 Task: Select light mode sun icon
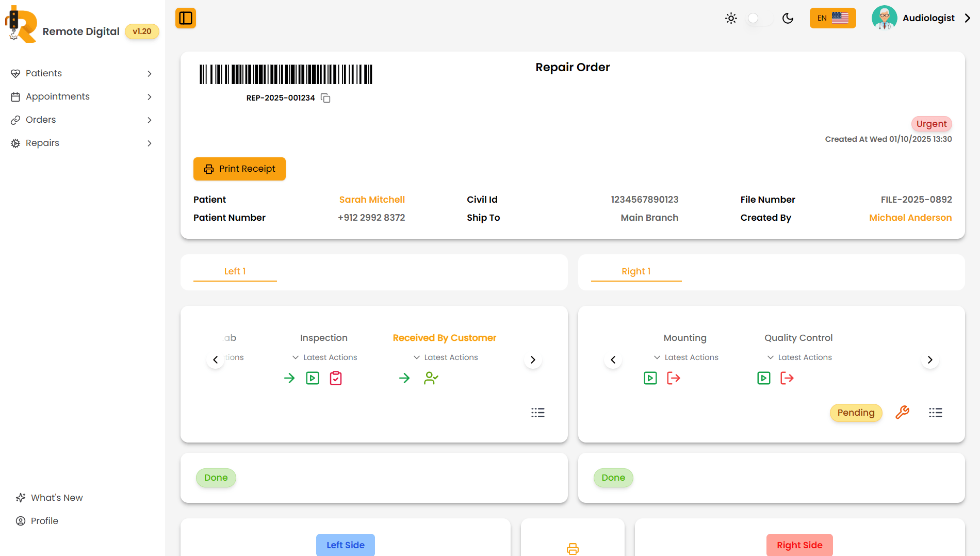click(x=731, y=19)
